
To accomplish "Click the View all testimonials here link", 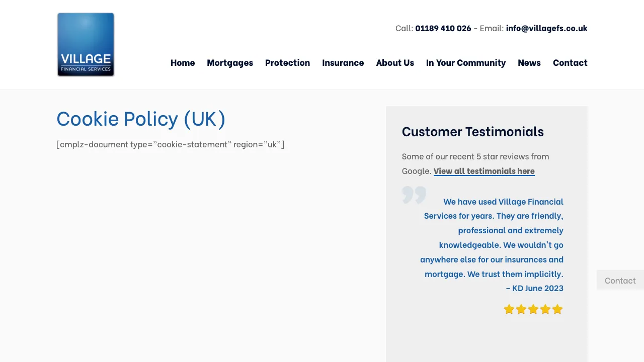I will [x=484, y=171].
